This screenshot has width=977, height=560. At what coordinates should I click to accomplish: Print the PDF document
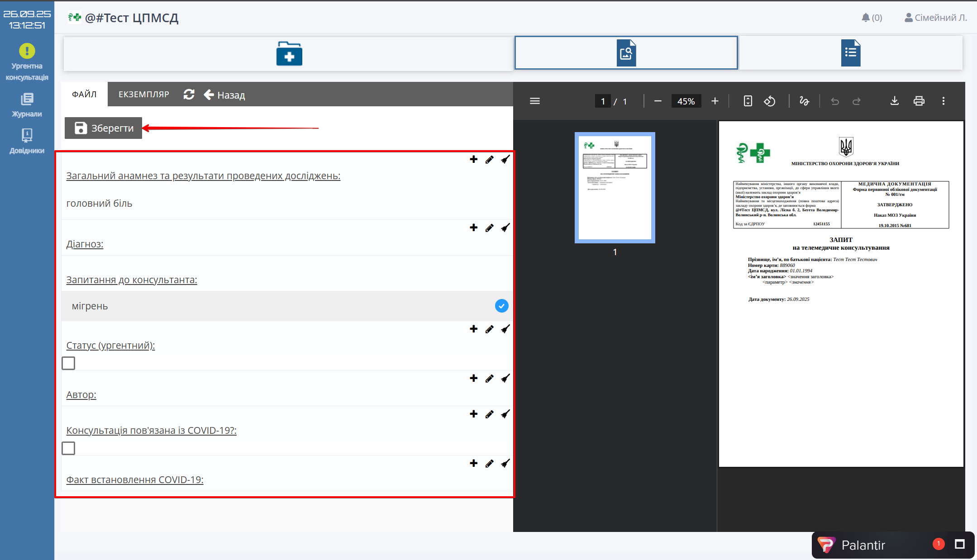[919, 101]
